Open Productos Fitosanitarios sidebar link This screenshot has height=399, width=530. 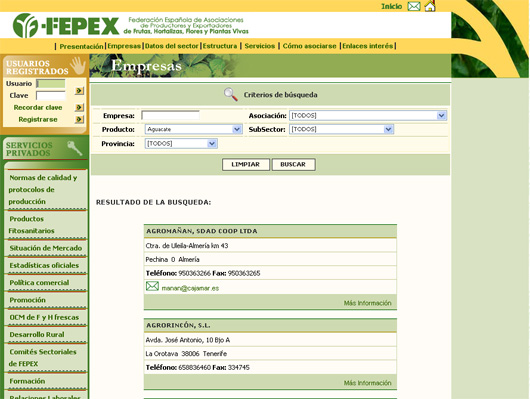point(31,225)
